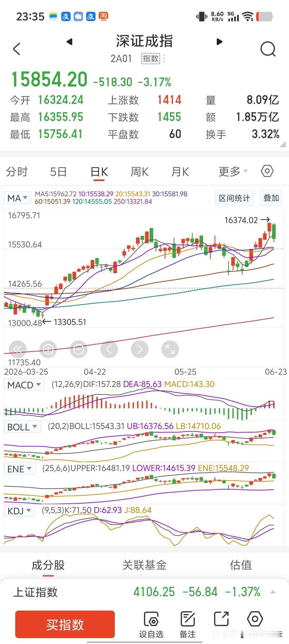Tap the red 买指数 button
Image resolution: width=289 pixels, height=644 pixels.
pyautogui.click(x=65, y=624)
